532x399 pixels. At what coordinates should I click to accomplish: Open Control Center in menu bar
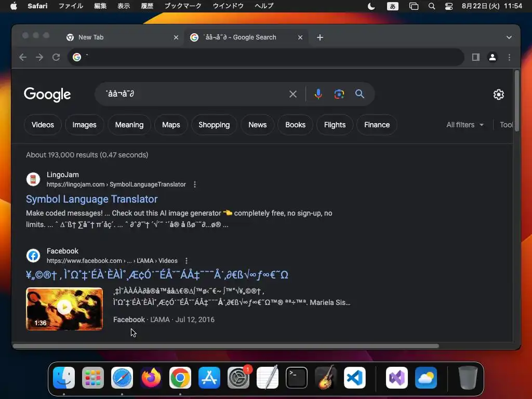coord(448,6)
